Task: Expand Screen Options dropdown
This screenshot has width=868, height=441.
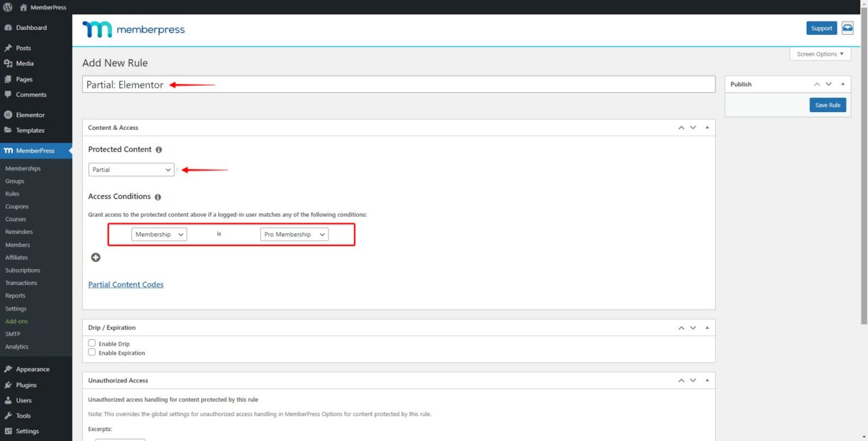Action: tap(820, 54)
